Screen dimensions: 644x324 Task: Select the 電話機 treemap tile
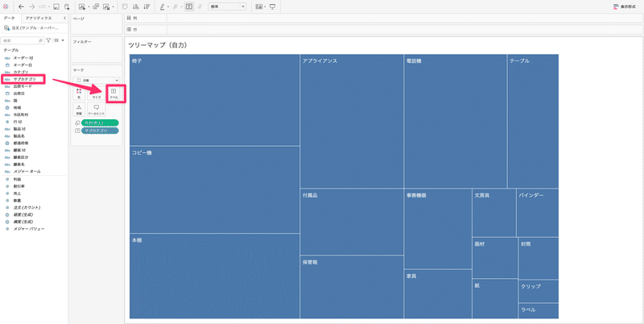455,121
